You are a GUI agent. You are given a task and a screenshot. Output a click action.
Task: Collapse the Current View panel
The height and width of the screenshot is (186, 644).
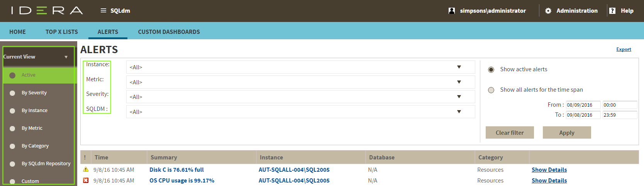pyautogui.click(x=66, y=57)
